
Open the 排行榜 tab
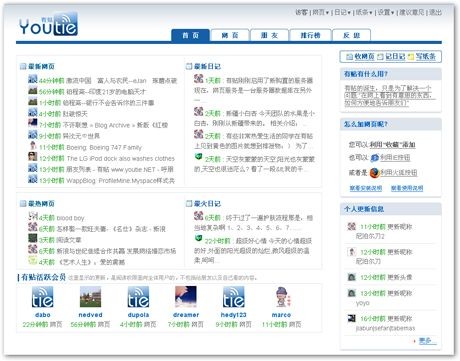tap(310, 35)
